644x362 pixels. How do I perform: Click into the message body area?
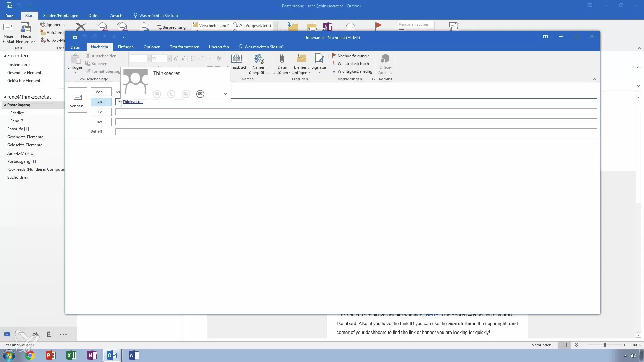click(x=332, y=225)
